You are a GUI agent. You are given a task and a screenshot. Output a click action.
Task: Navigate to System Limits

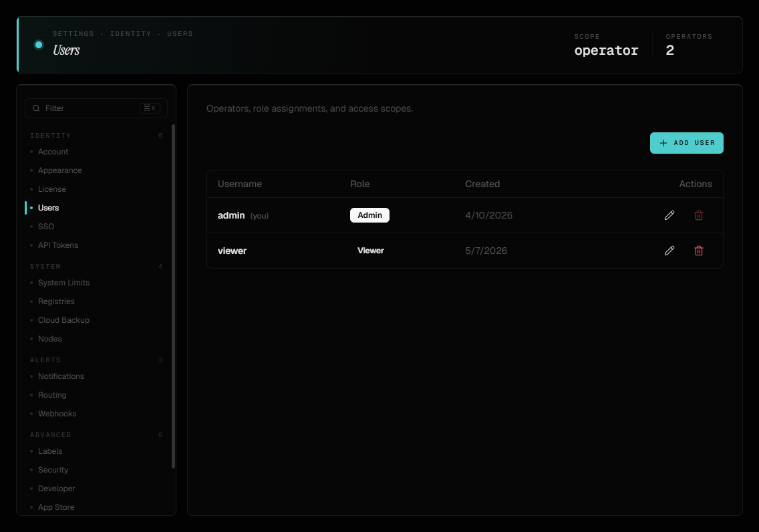click(63, 283)
